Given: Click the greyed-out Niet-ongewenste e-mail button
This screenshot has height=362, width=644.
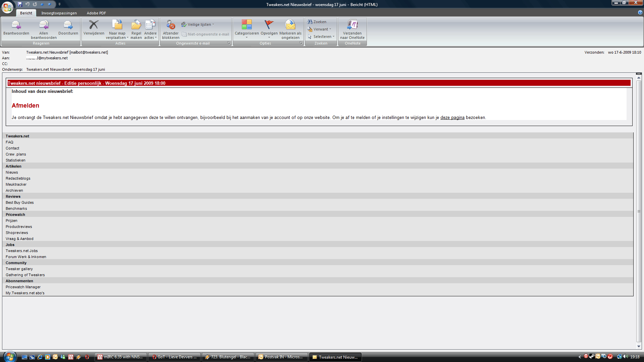Looking at the screenshot, I should coord(205,34).
